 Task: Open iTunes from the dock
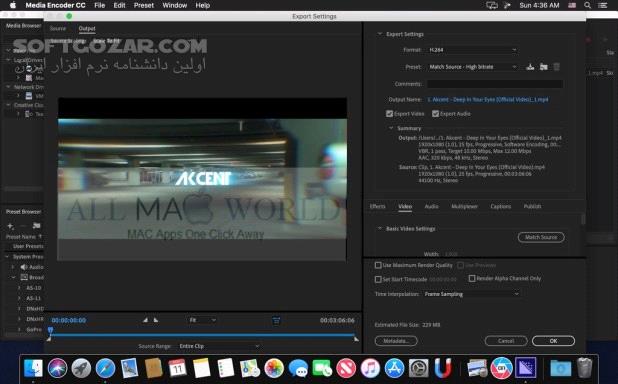[370, 369]
